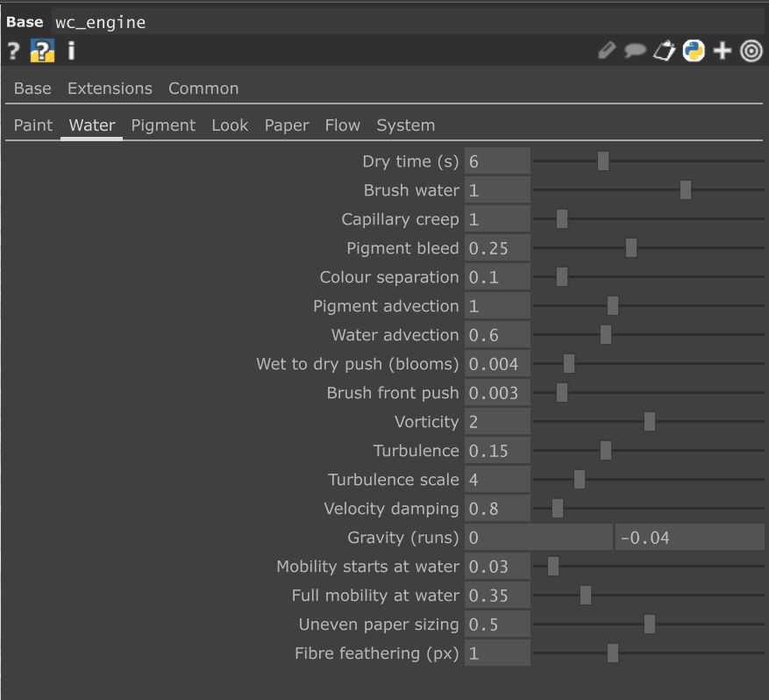Open the Paint tab
This screenshot has width=769, height=700.
click(32, 125)
